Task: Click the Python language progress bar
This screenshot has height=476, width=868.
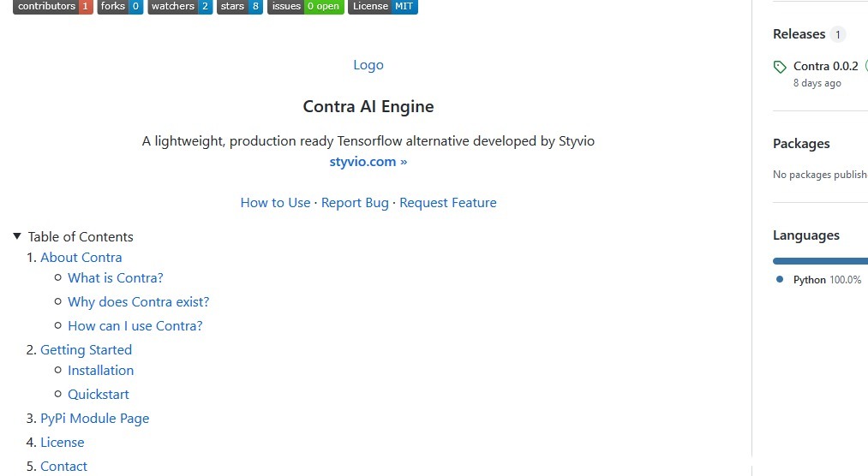Action: tap(820, 261)
